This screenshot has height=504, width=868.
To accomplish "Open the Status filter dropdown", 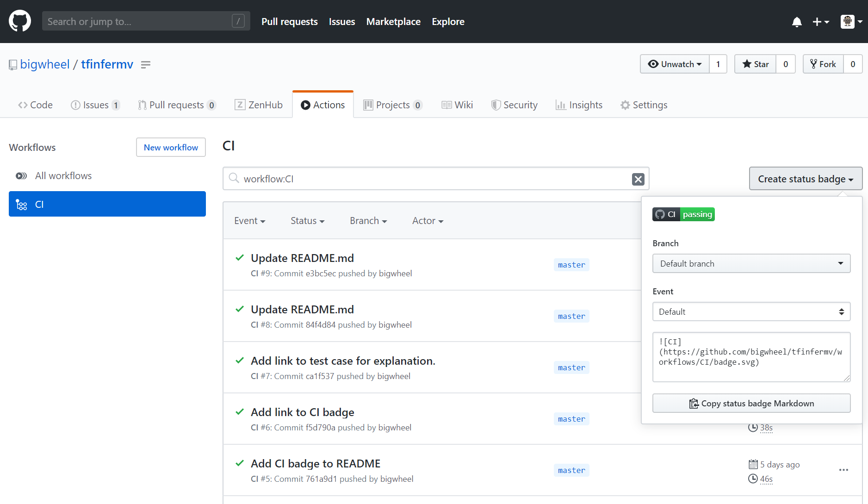I will click(x=308, y=221).
